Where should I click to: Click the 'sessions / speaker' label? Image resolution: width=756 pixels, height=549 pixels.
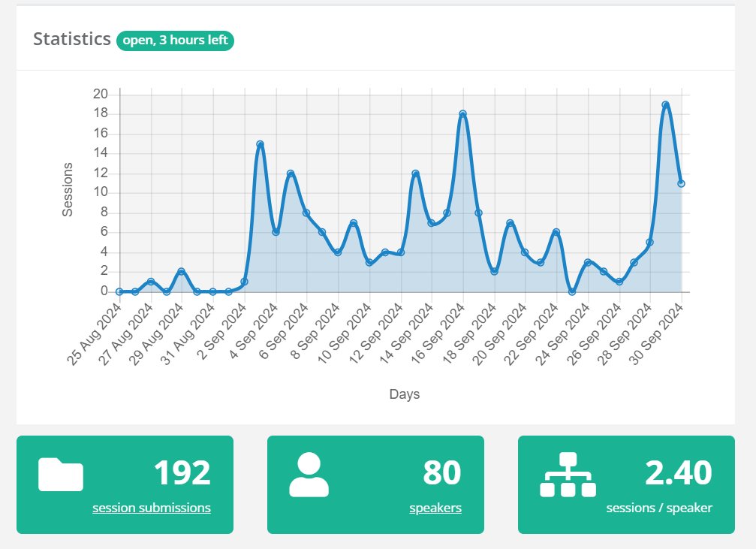point(659,508)
